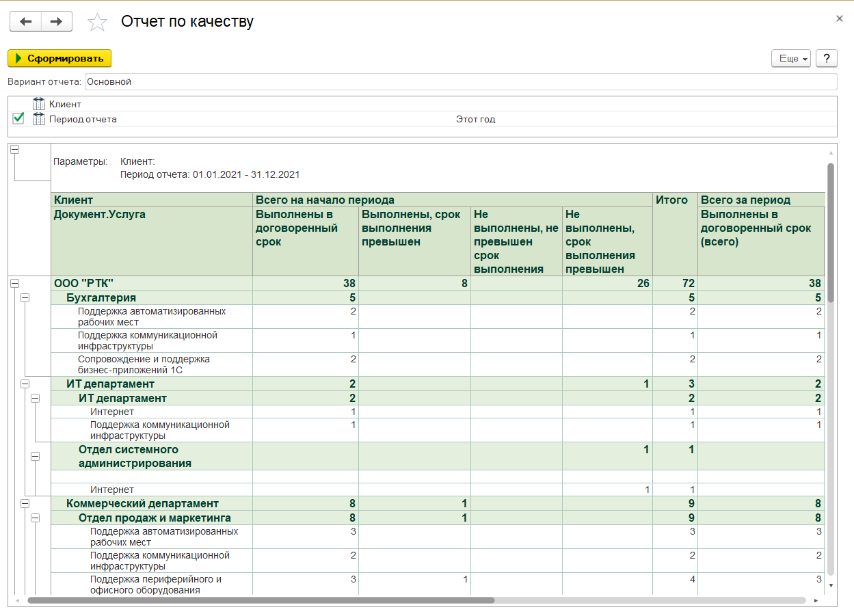
Task: Collapse the top-level ИТ департамент group
Action: click(x=25, y=384)
